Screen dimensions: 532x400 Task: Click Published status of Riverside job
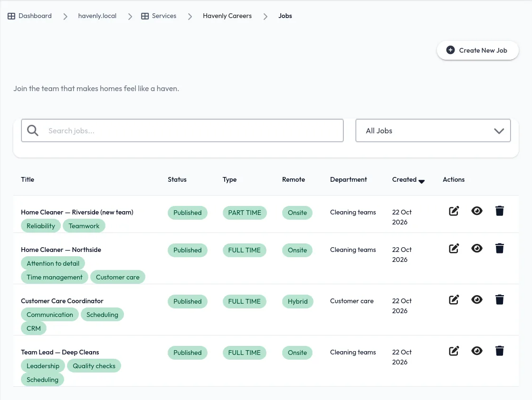pyautogui.click(x=188, y=213)
